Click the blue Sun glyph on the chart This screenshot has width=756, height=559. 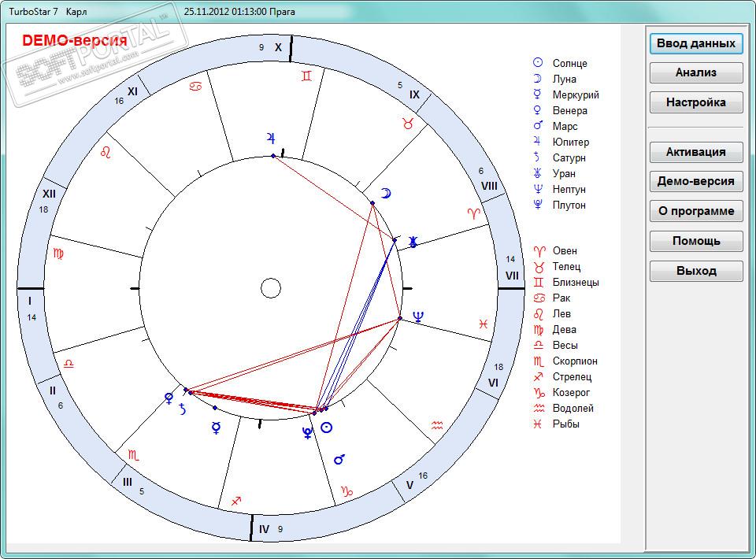coord(326,428)
